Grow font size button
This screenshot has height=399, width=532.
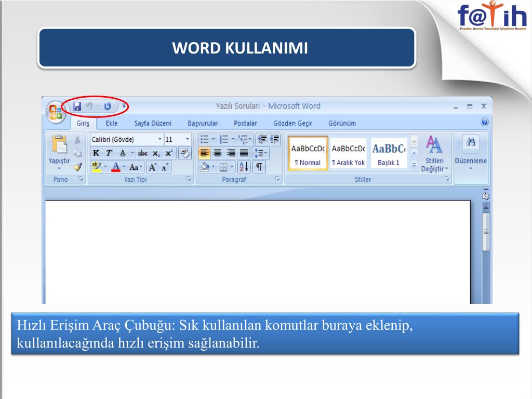153,167
